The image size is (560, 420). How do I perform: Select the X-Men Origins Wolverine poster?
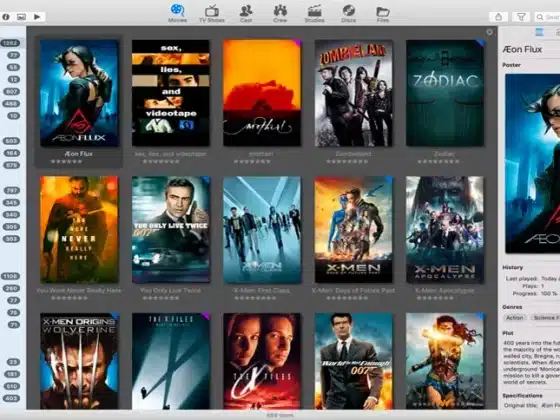pyautogui.click(x=79, y=361)
